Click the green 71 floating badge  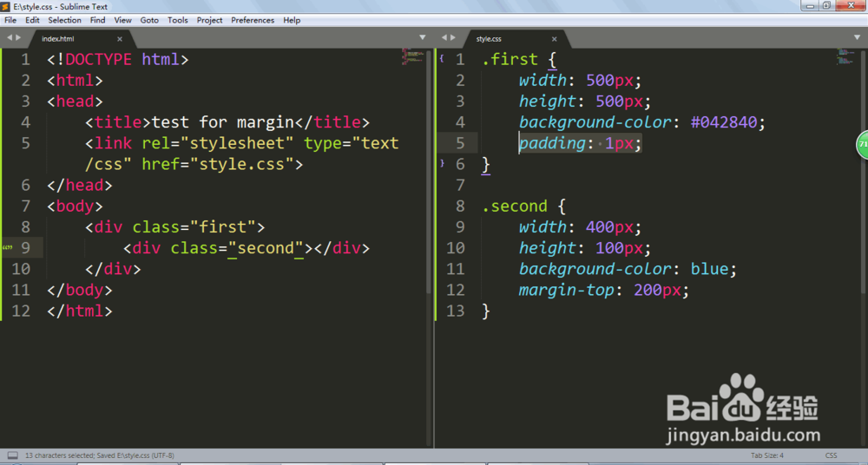(x=863, y=145)
